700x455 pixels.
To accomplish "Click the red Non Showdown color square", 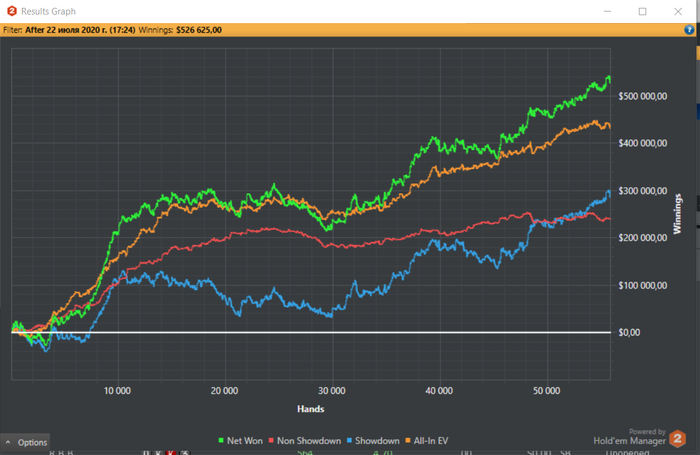I will tap(271, 441).
